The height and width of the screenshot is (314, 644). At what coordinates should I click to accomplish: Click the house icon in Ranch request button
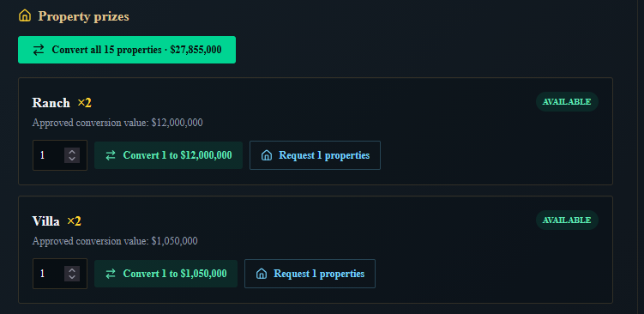pos(267,155)
